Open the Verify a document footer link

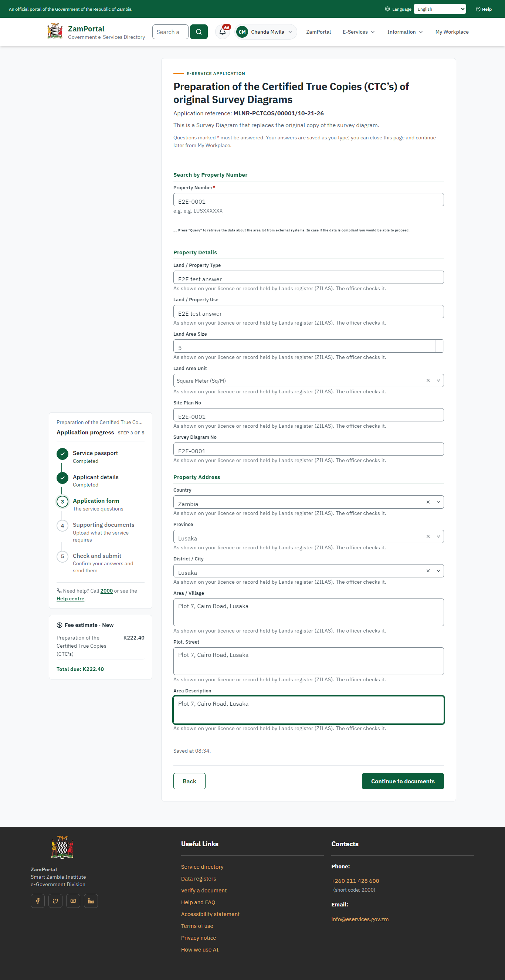(204, 891)
